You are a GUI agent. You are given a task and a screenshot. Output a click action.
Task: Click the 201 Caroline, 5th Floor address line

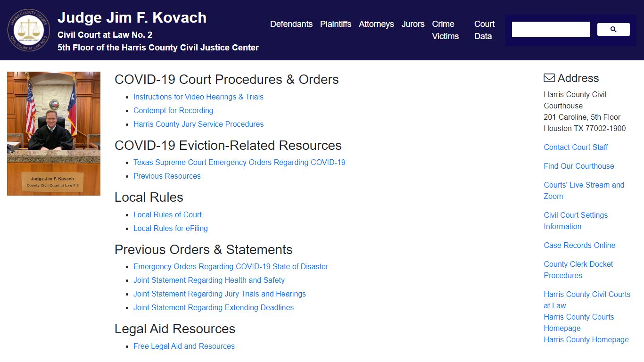(582, 117)
